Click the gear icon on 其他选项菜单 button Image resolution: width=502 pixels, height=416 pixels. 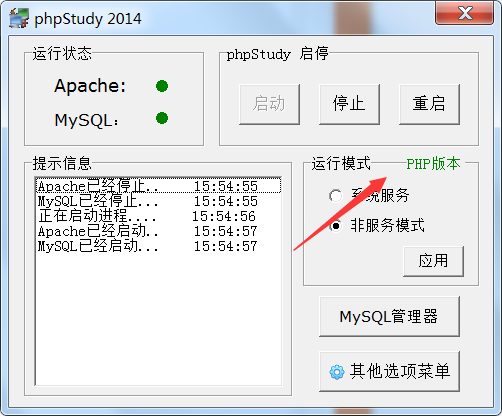coord(337,372)
